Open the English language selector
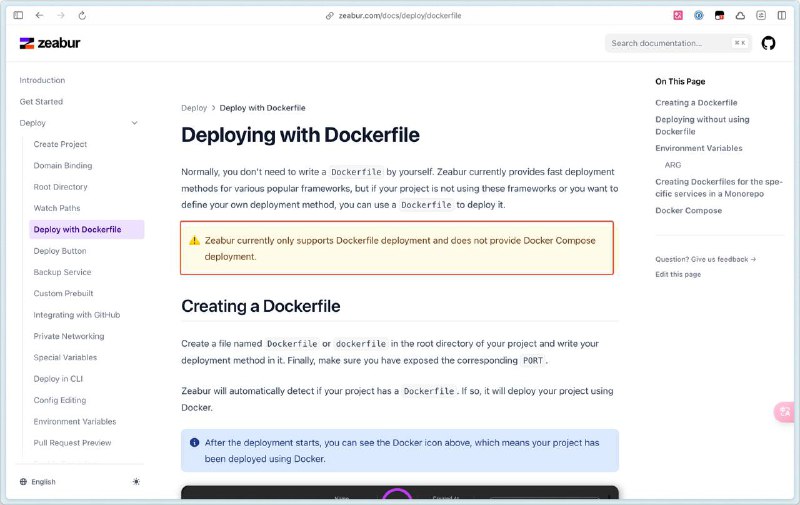Viewport: 800px width, 505px height. click(x=38, y=482)
